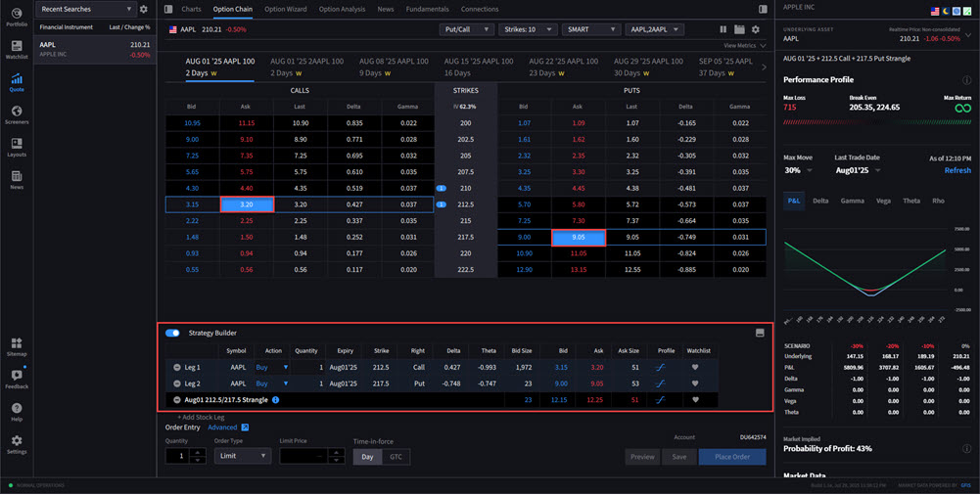980x495 pixels.
Task: Open the Quote sidebar section
Action: point(17,82)
